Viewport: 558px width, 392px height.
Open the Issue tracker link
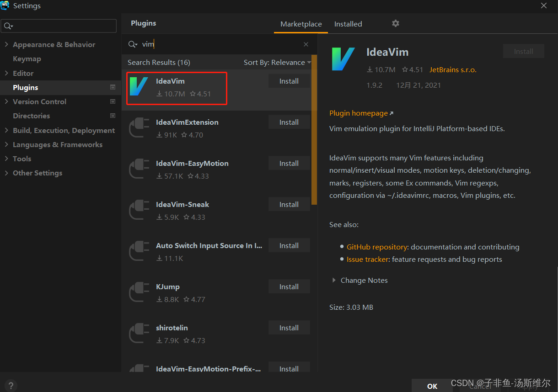pyautogui.click(x=367, y=259)
